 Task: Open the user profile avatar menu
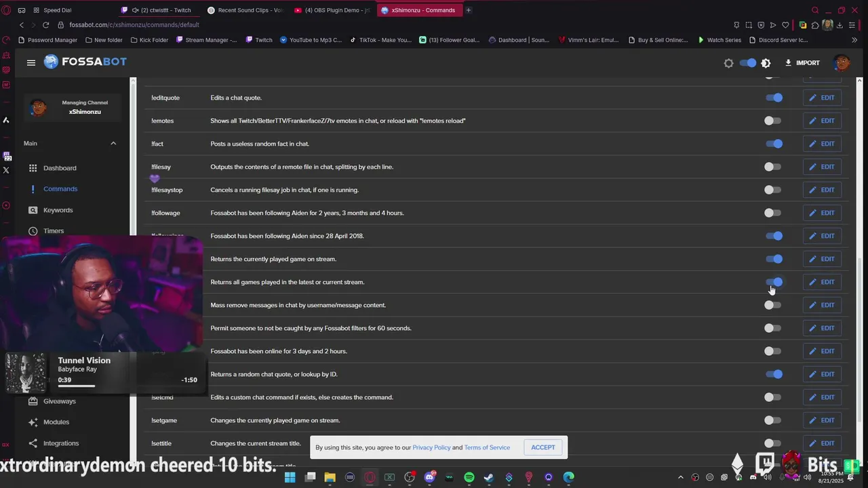(841, 63)
